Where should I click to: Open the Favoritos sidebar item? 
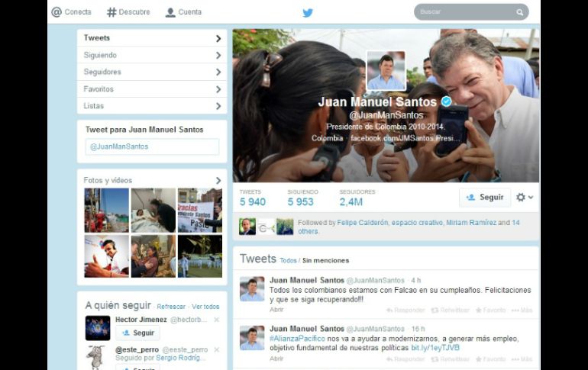(152, 89)
